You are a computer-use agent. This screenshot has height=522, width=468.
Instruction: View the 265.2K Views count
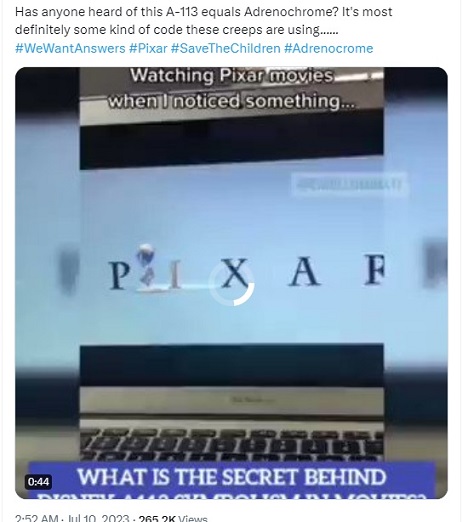coord(173,519)
